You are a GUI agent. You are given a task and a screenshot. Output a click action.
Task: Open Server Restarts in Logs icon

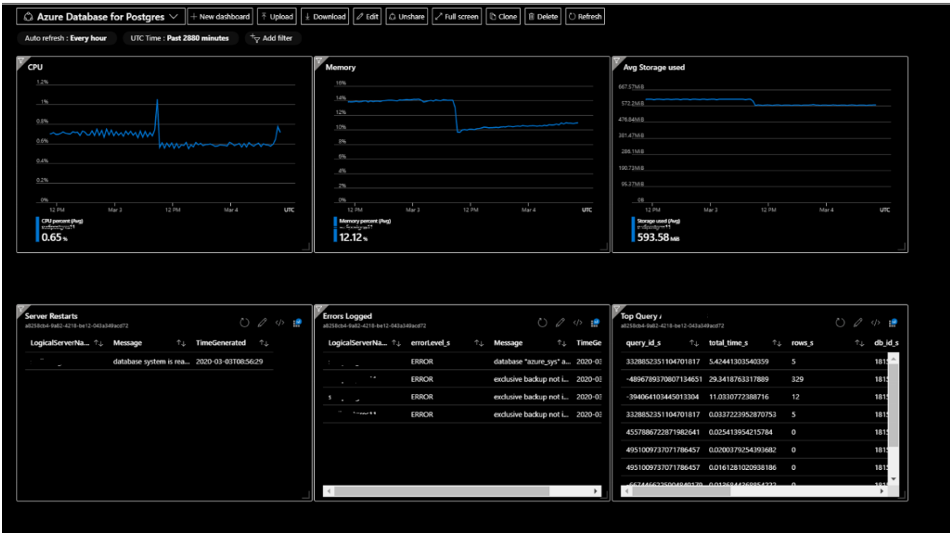(297, 322)
